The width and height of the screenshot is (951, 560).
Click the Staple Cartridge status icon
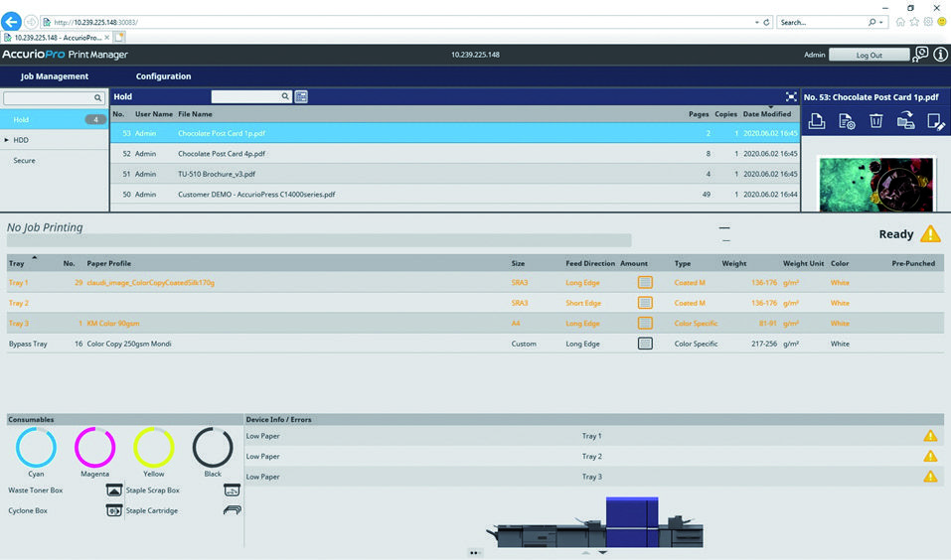(x=232, y=511)
